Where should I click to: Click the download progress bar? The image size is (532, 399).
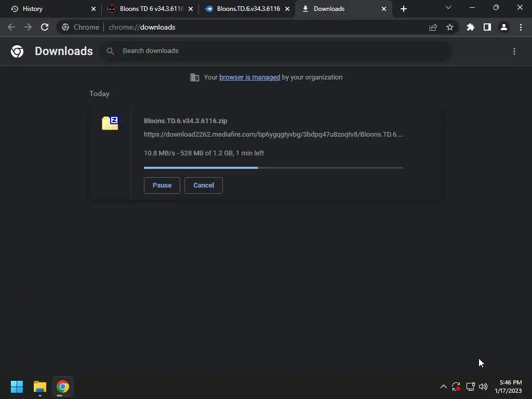(273, 168)
